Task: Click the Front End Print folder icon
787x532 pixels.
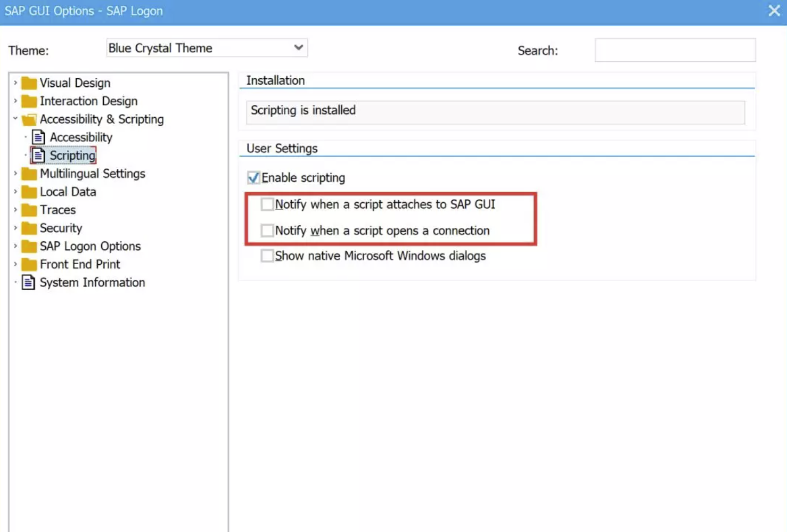Action: (x=29, y=264)
